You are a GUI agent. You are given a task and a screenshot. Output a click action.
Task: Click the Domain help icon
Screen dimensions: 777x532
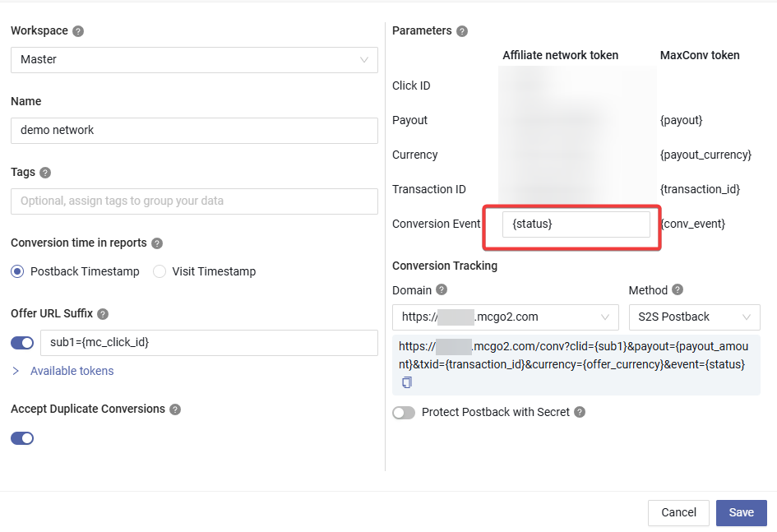[x=442, y=289]
